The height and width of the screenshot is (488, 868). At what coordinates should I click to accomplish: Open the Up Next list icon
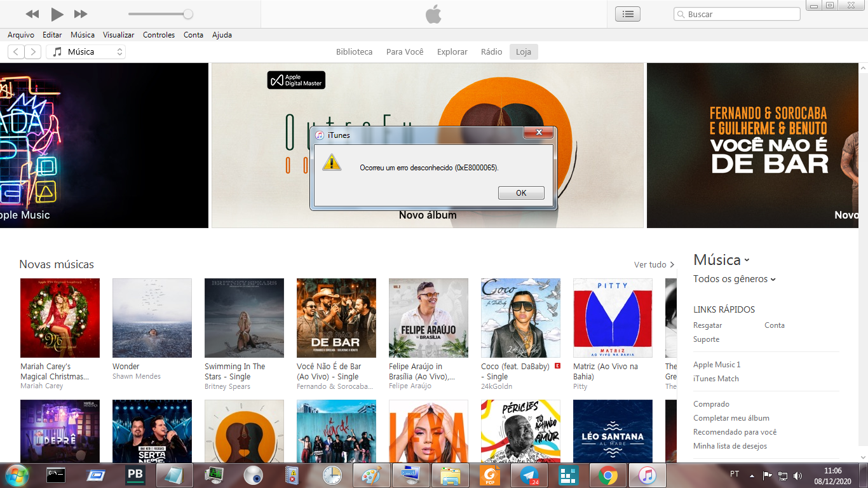[x=628, y=14]
